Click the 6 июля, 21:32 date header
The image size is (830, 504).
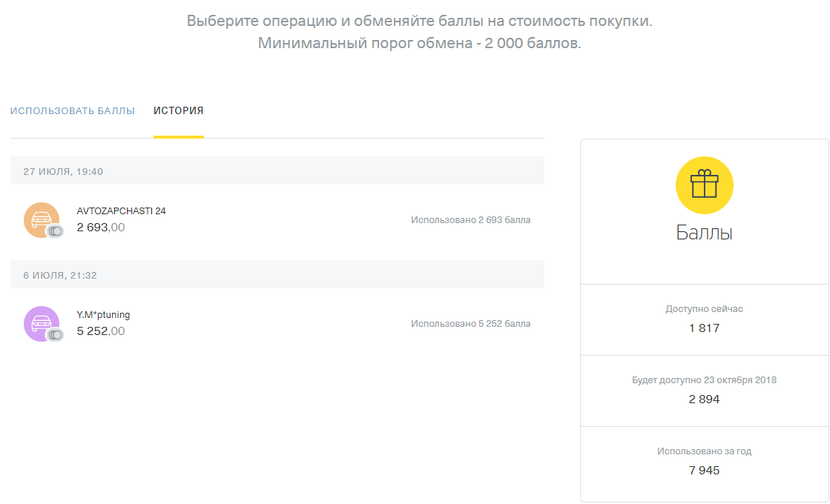pos(60,275)
